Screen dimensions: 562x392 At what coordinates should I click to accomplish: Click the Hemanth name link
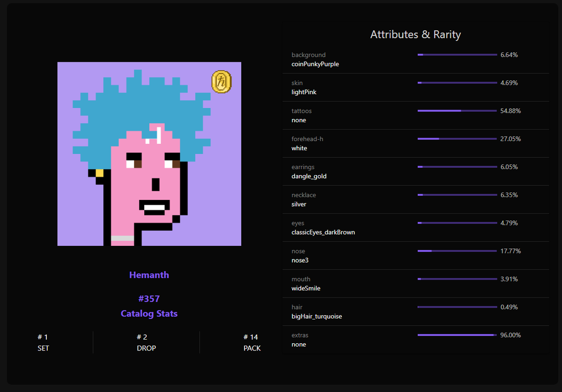(x=149, y=275)
